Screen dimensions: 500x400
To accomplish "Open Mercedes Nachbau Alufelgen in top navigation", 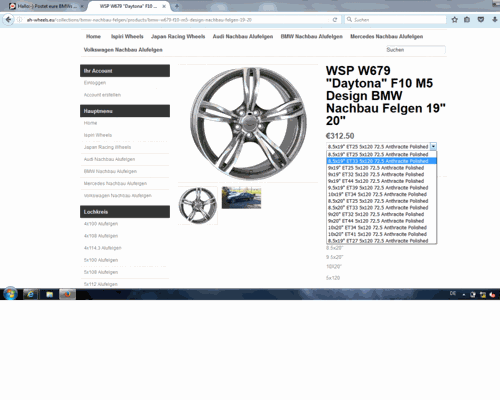I will 386,36.
